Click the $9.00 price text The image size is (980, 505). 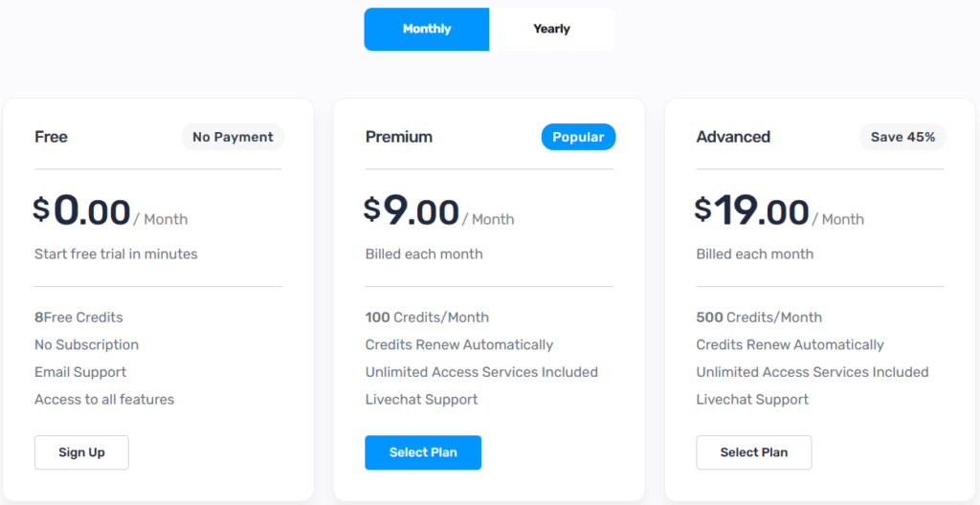coord(412,211)
